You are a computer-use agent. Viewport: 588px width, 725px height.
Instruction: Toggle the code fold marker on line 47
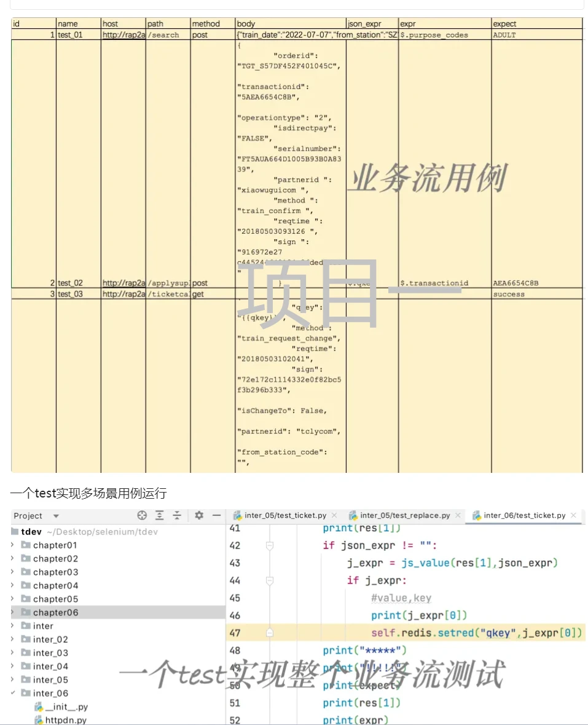click(x=270, y=633)
